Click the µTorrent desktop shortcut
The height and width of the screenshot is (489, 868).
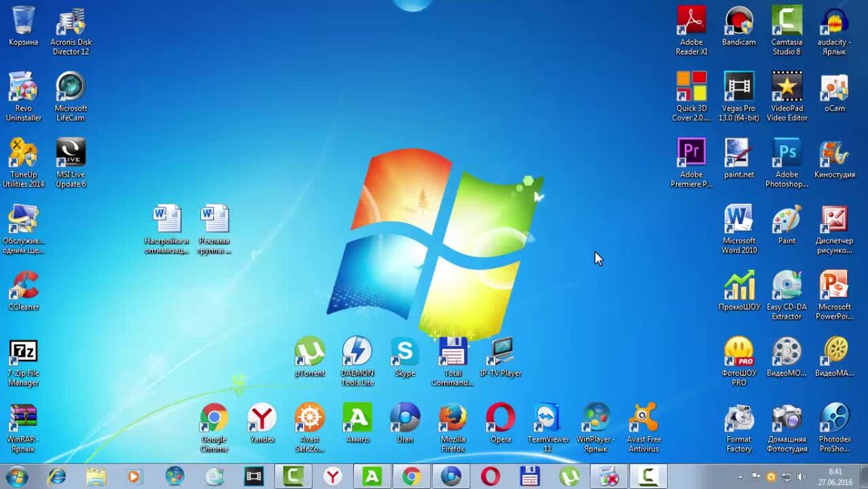[x=309, y=352]
